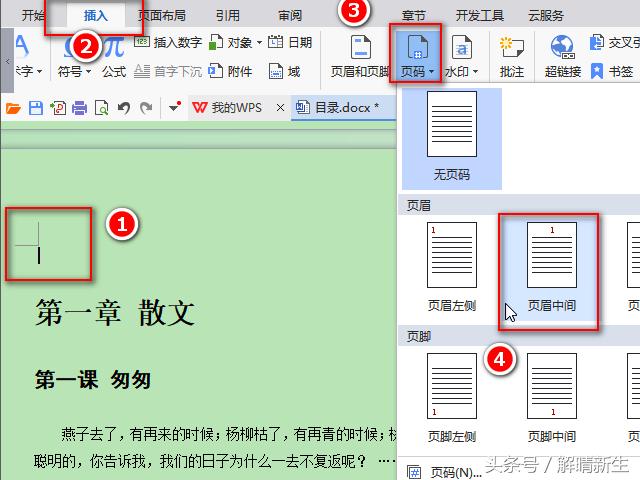Screen dimensions: 640x480
Task: Open the 开始 ribbon tab
Action: (33, 16)
